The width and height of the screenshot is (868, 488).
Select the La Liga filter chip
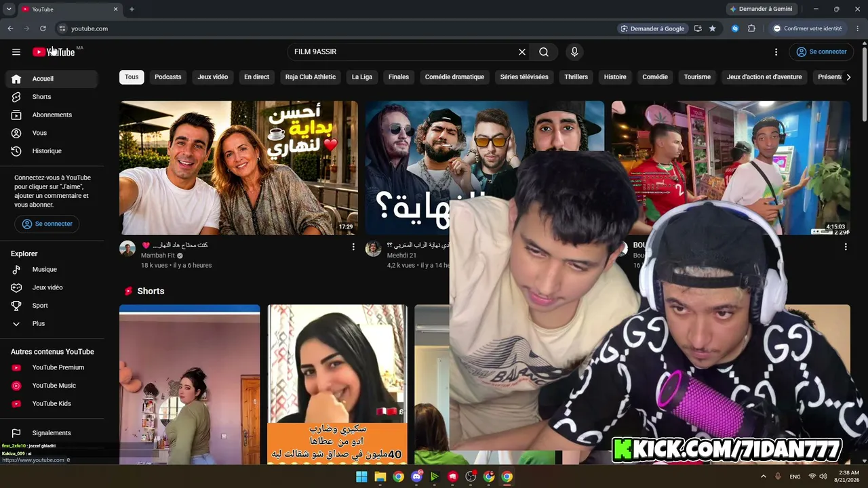point(362,77)
